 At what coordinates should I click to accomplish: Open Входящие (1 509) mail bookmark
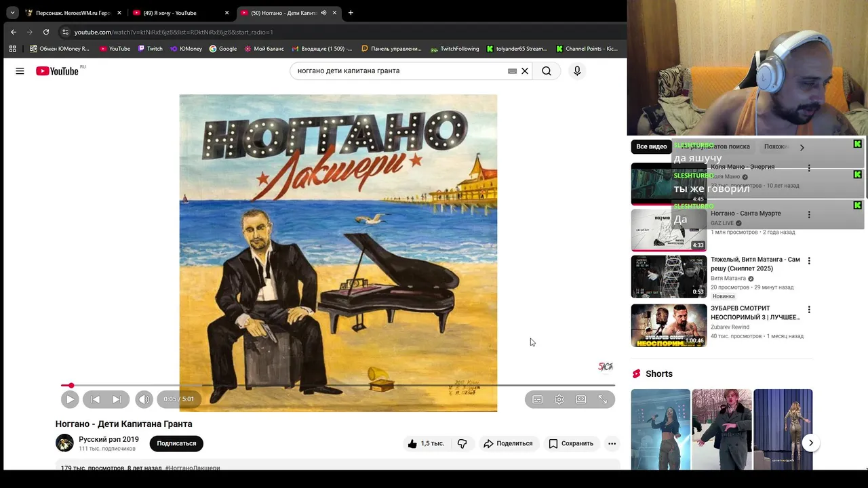pos(322,49)
